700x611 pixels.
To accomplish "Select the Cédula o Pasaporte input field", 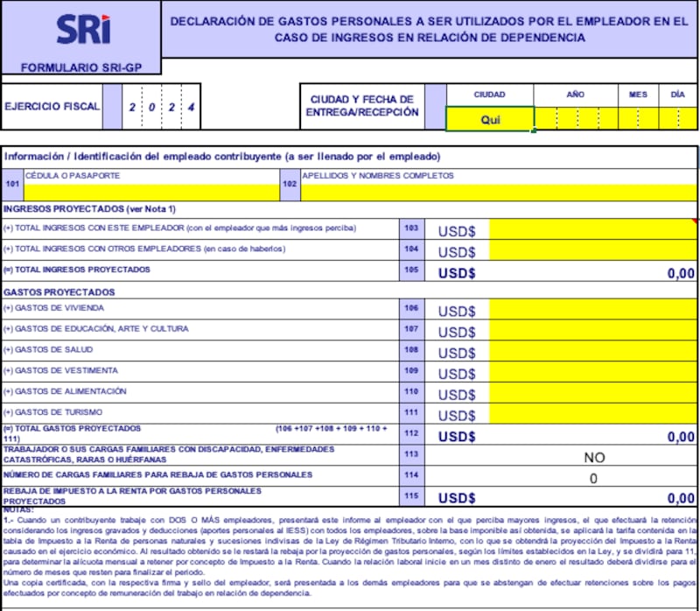I will (151, 193).
